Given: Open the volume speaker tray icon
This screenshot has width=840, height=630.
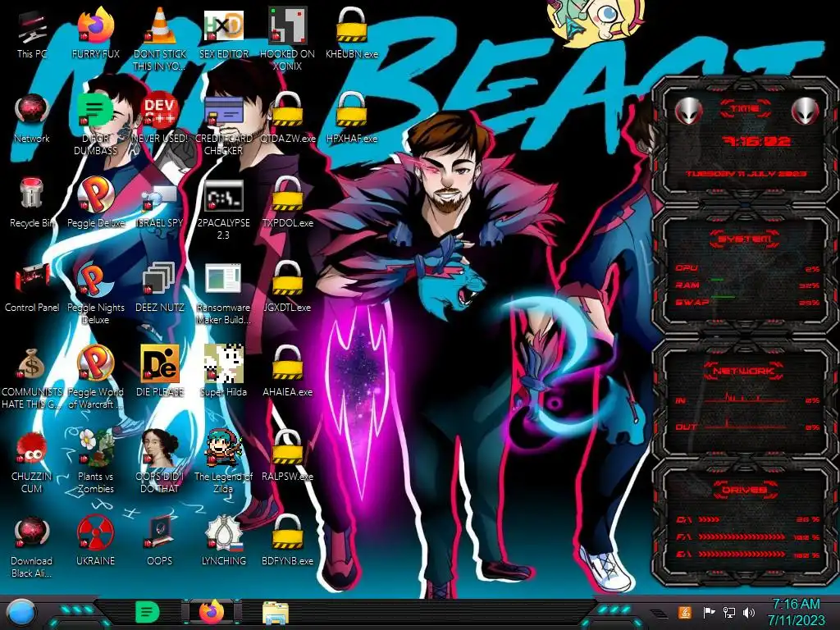Looking at the screenshot, I should (749, 612).
